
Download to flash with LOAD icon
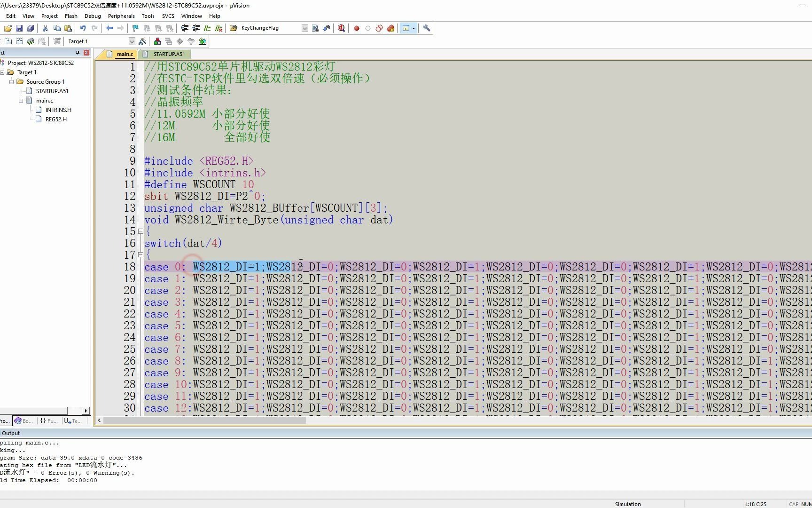tap(57, 41)
